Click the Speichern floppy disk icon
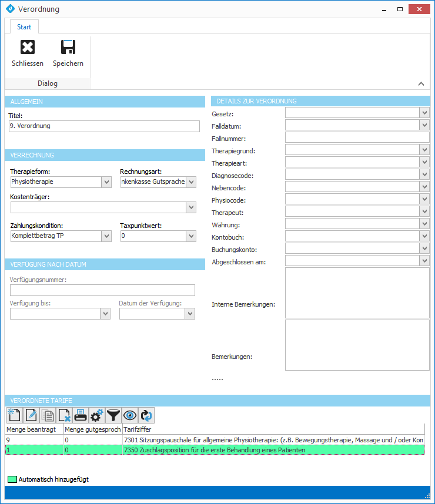Screen dimensions: 435x504 tap(68, 48)
